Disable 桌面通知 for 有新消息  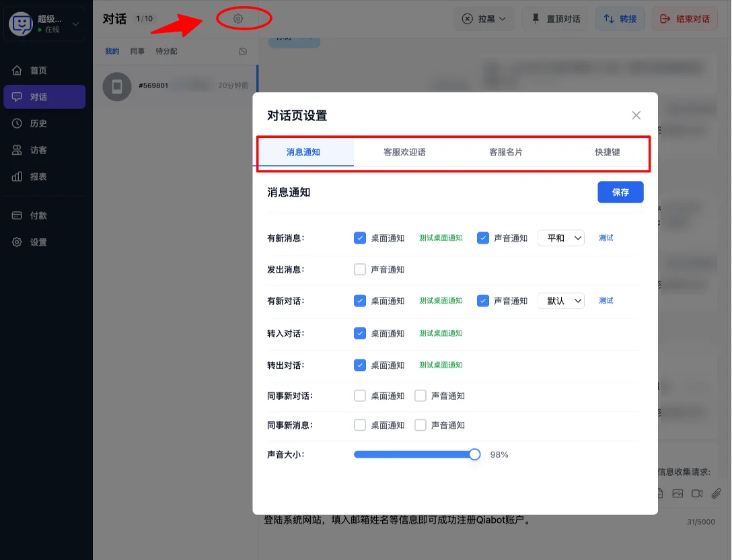[360, 238]
